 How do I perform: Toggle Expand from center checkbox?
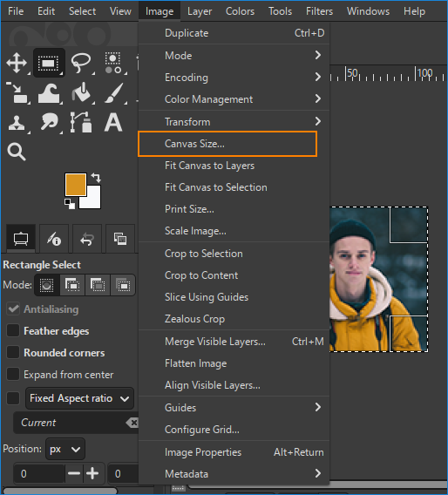tap(13, 375)
